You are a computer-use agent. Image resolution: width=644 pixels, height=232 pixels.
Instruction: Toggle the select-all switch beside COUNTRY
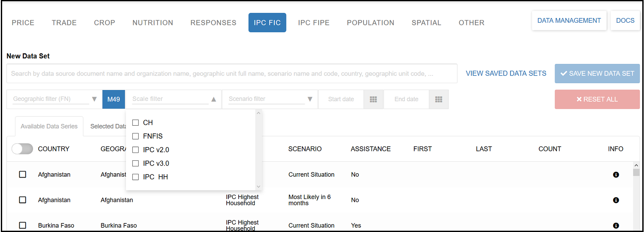click(22, 149)
